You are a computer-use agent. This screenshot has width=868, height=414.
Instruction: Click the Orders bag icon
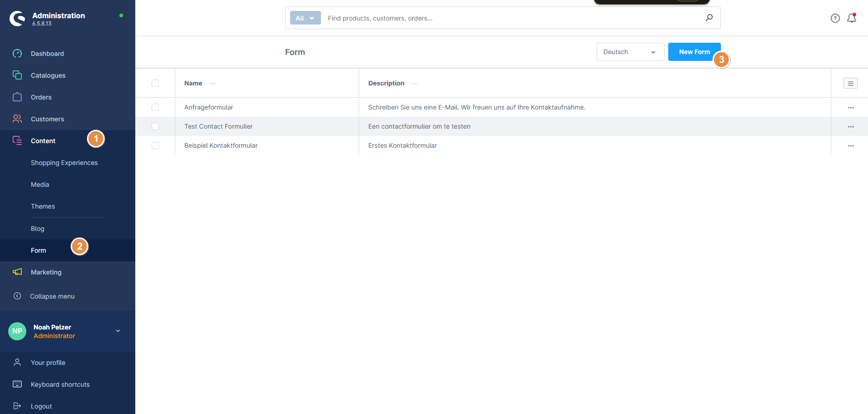pos(17,97)
